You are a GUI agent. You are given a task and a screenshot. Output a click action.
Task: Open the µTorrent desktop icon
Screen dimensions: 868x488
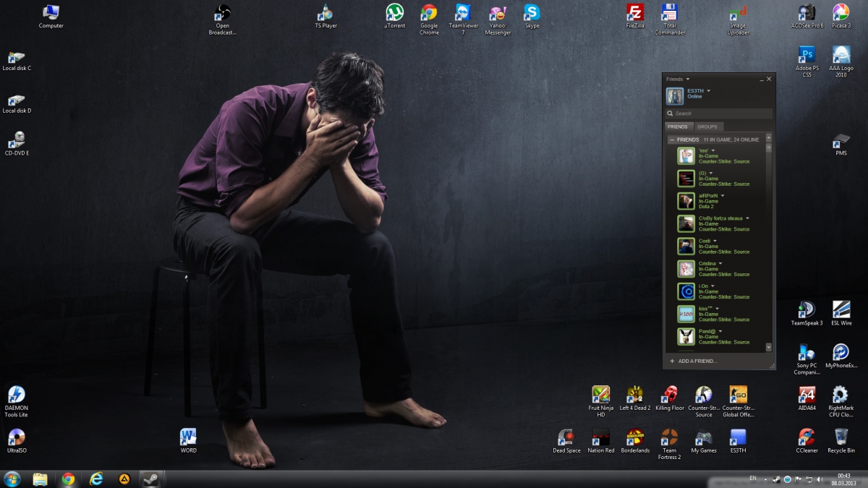tap(394, 13)
